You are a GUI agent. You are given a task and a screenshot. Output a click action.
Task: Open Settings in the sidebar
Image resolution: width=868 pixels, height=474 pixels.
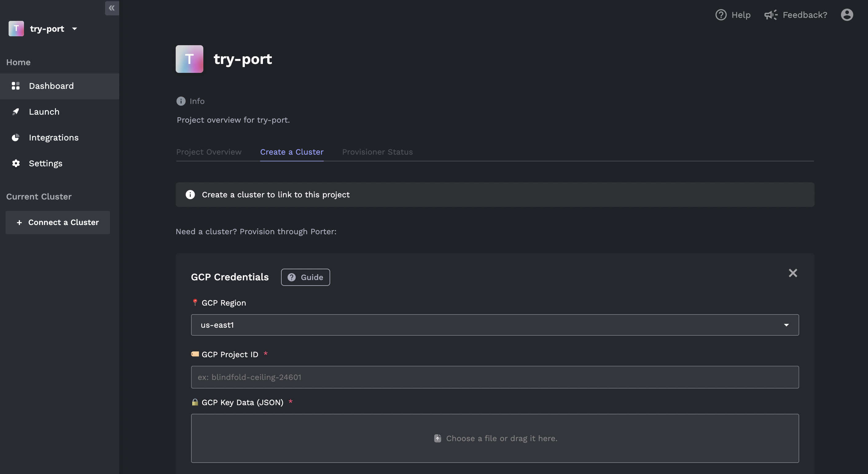[x=60, y=164]
